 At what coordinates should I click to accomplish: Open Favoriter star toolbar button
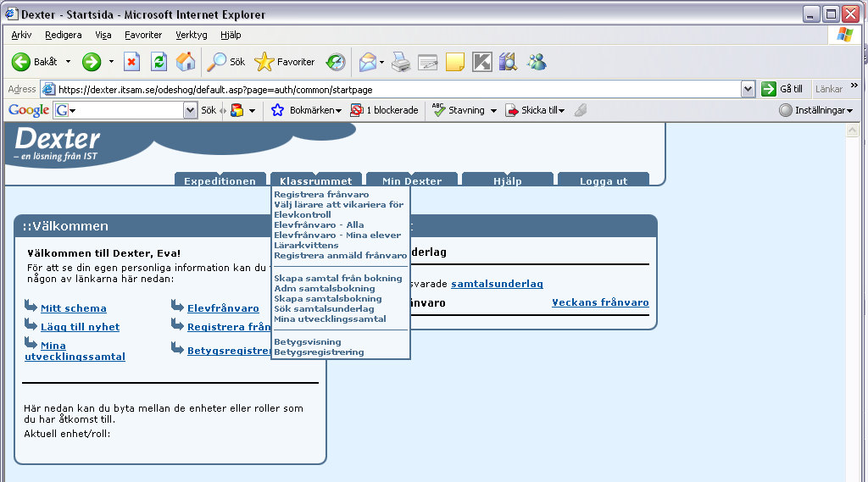coord(285,62)
